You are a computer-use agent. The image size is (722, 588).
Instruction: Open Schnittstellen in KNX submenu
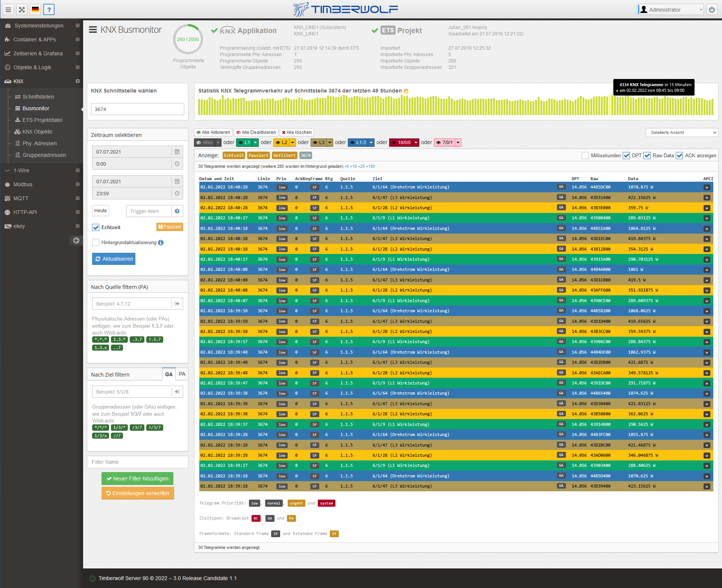pos(38,97)
